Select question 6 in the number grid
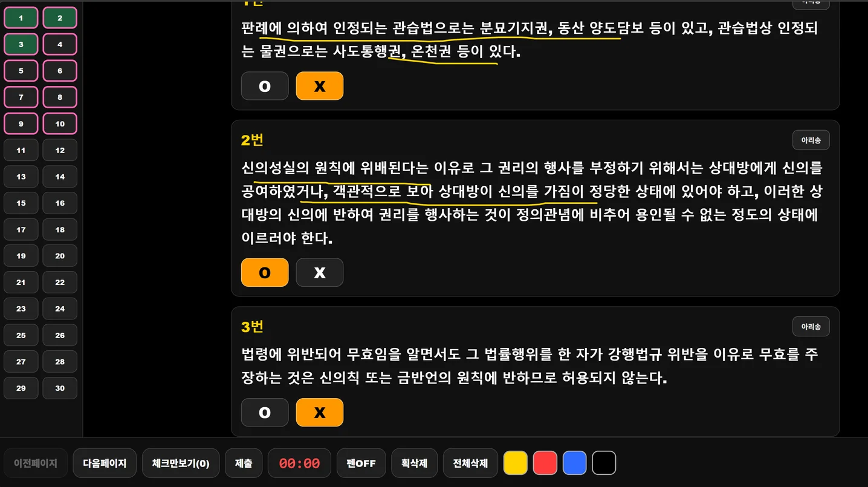868x487 pixels. pyautogui.click(x=60, y=71)
